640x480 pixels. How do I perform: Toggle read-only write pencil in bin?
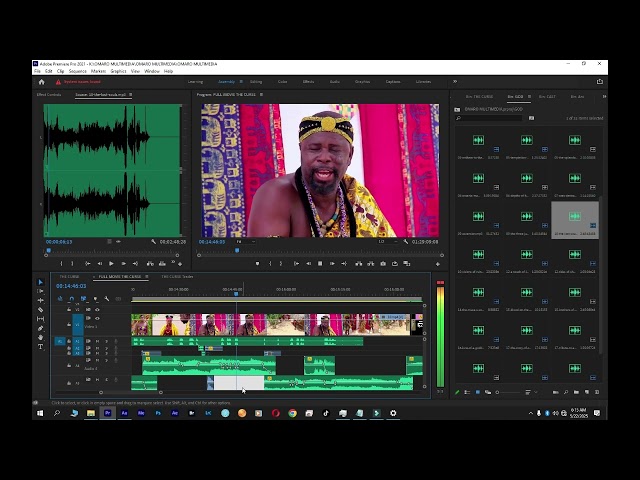click(x=457, y=392)
